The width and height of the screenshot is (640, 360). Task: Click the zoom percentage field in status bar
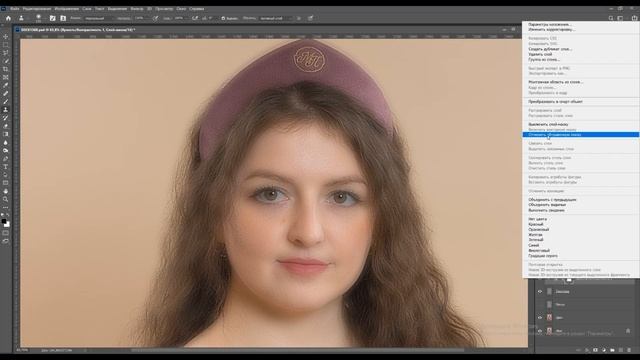[x=22, y=350]
